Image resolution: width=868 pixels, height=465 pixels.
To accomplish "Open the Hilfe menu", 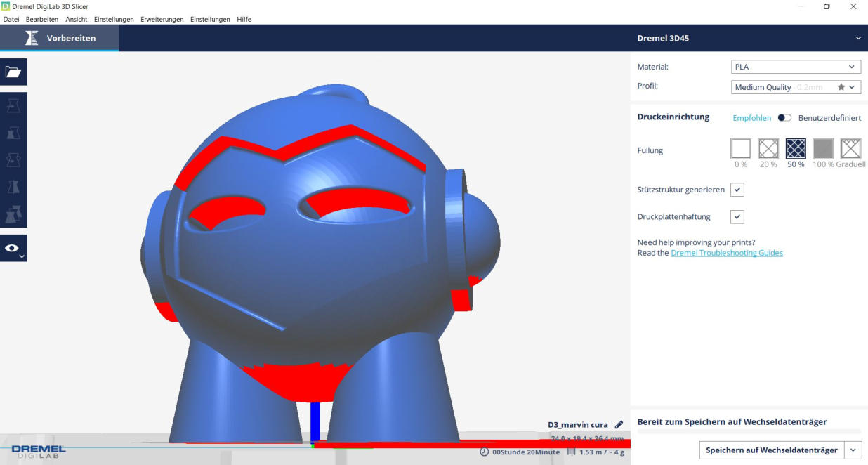I will click(244, 19).
